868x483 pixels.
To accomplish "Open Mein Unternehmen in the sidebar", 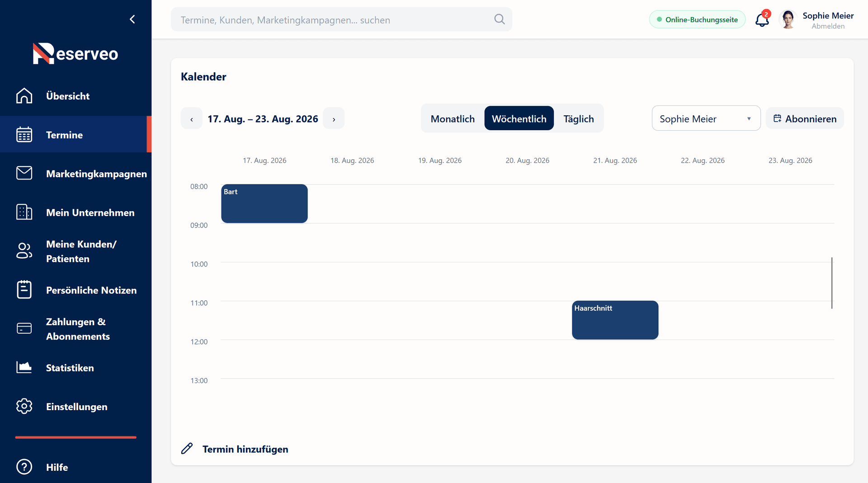I will pos(76,213).
